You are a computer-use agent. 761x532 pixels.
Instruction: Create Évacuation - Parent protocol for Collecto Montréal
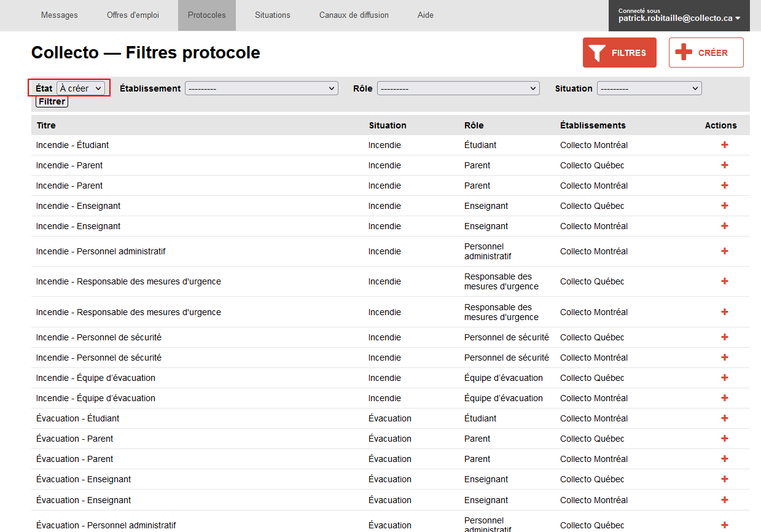pos(725,459)
